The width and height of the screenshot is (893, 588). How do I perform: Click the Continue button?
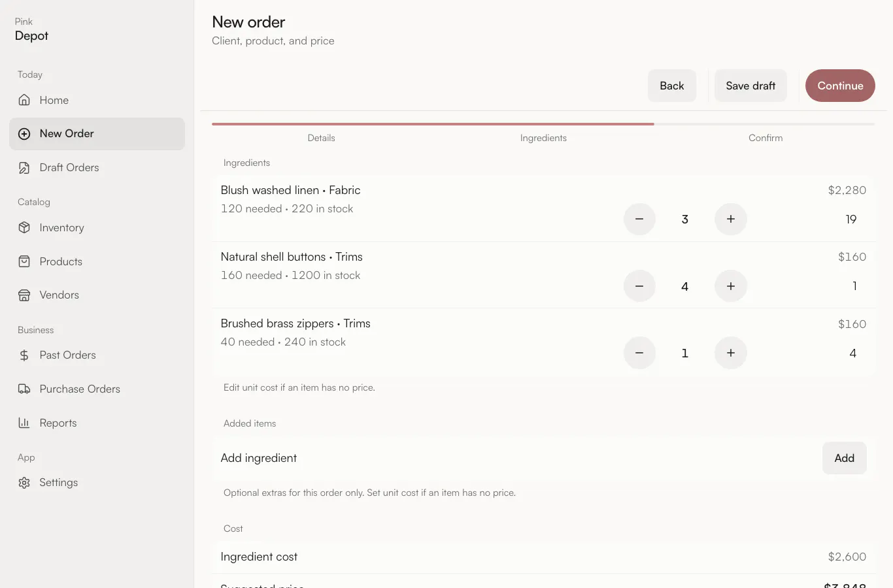[840, 86]
